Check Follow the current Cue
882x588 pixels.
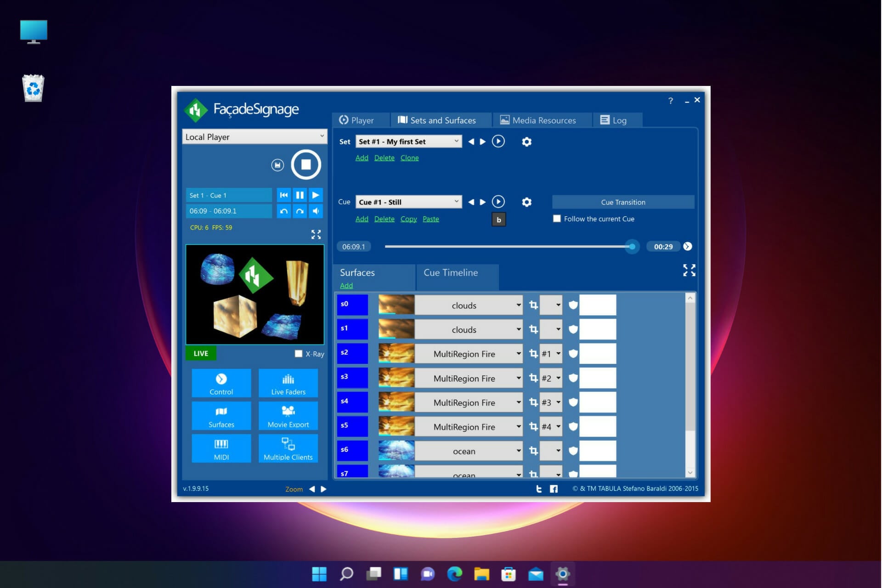pyautogui.click(x=557, y=219)
